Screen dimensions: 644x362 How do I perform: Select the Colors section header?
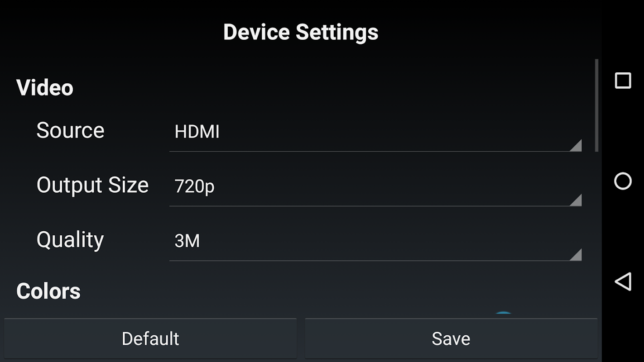[x=48, y=291]
